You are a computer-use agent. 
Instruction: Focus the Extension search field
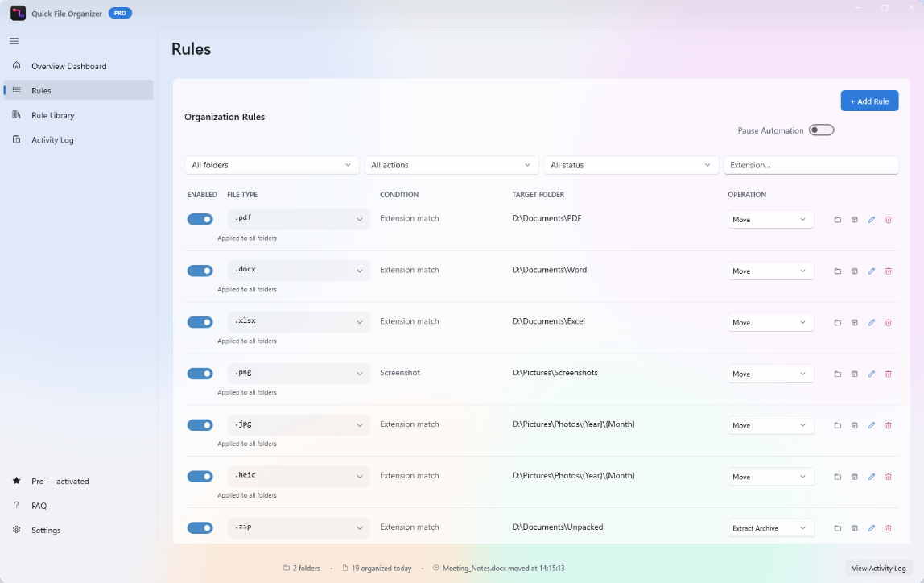(x=811, y=165)
